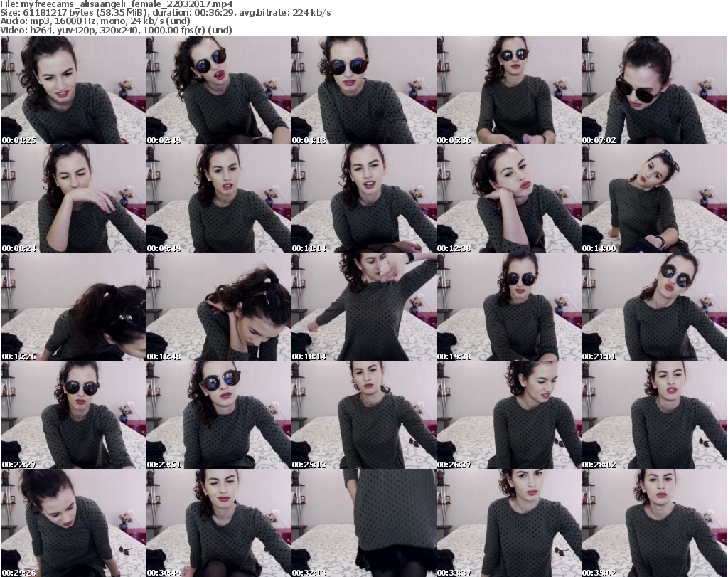
Task: Select the "Size: 61181217 bytes" header line
Action: [x=165, y=13]
